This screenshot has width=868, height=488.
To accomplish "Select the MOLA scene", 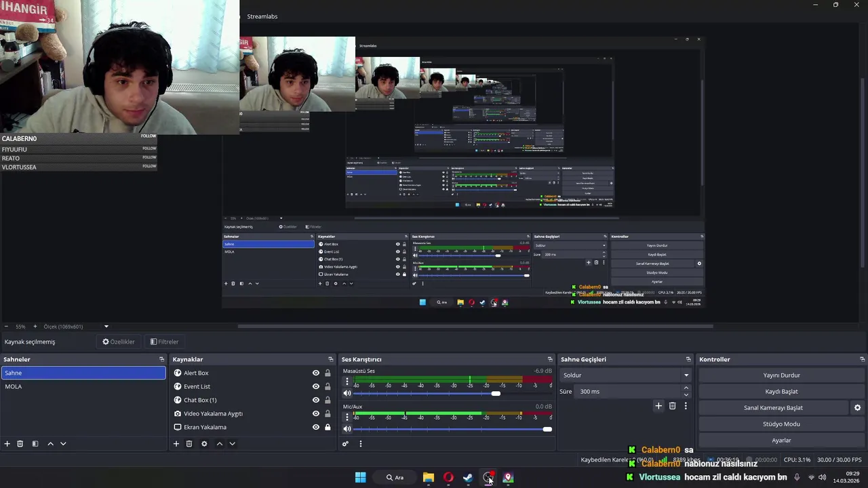I will click(83, 386).
